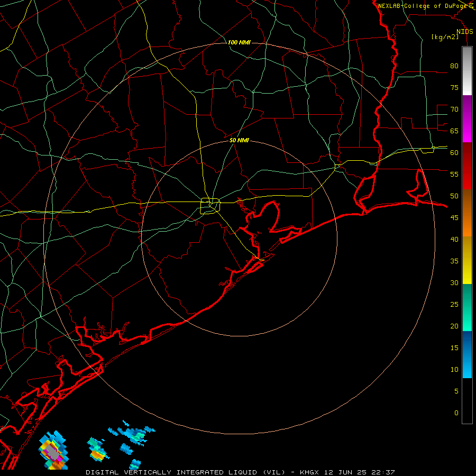
Task: Click the 80 value on the color scale
Action: pyautogui.click(x=454, y=66)
